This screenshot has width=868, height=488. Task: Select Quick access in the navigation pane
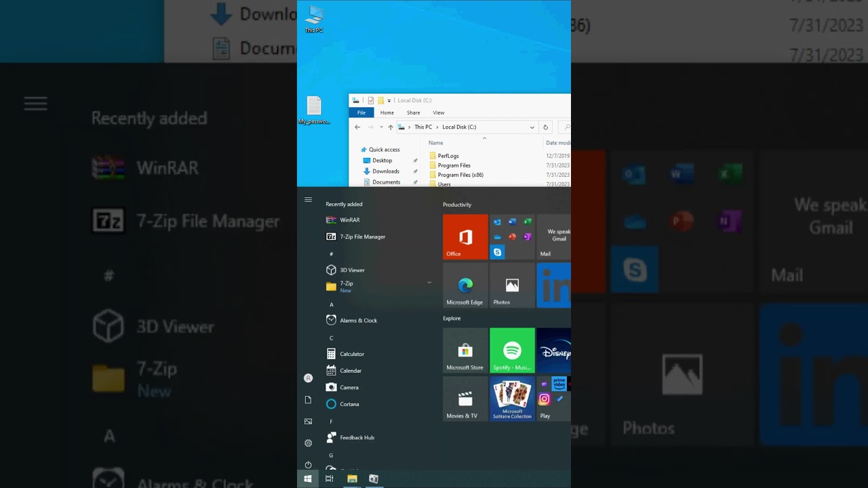(384, 150)
